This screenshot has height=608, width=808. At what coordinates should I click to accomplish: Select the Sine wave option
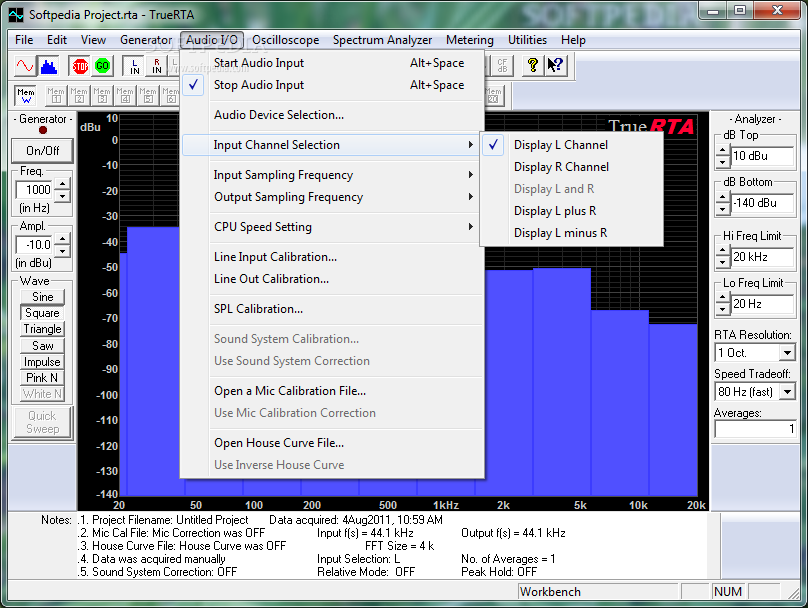pos(43,297)
